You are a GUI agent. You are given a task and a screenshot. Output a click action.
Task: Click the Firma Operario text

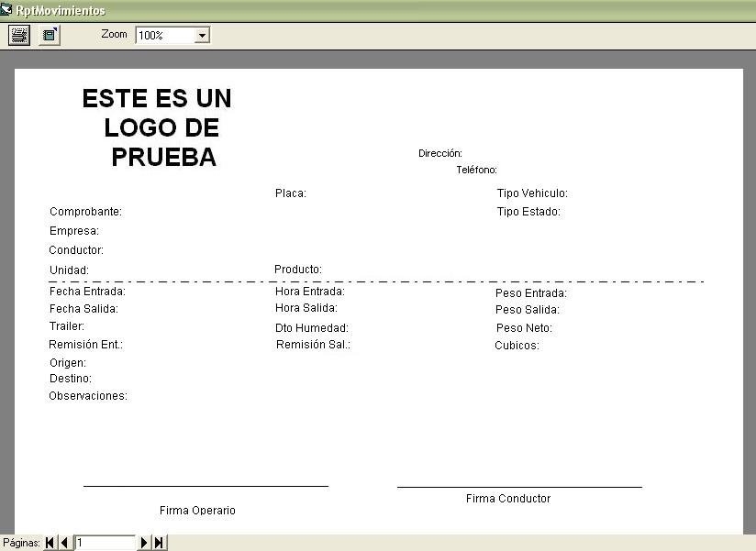point(197,510)
